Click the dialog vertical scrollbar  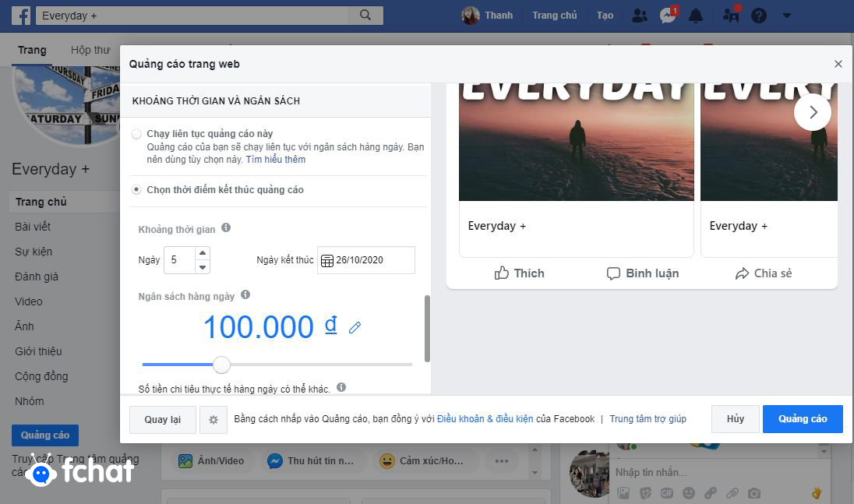coord(428,329)
